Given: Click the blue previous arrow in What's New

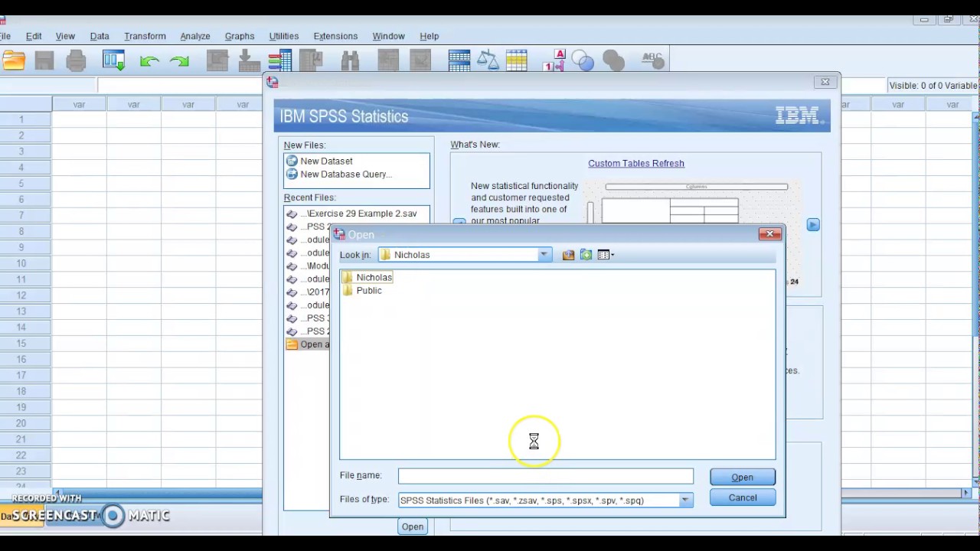Looking at the screenshot, I should coord(459,223).
